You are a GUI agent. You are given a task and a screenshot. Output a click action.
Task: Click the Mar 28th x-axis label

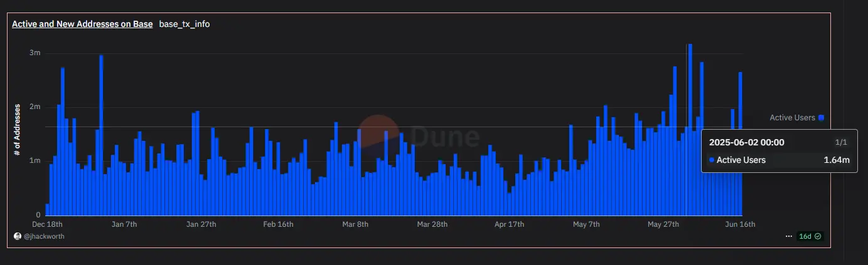click(x=432, y=224)
